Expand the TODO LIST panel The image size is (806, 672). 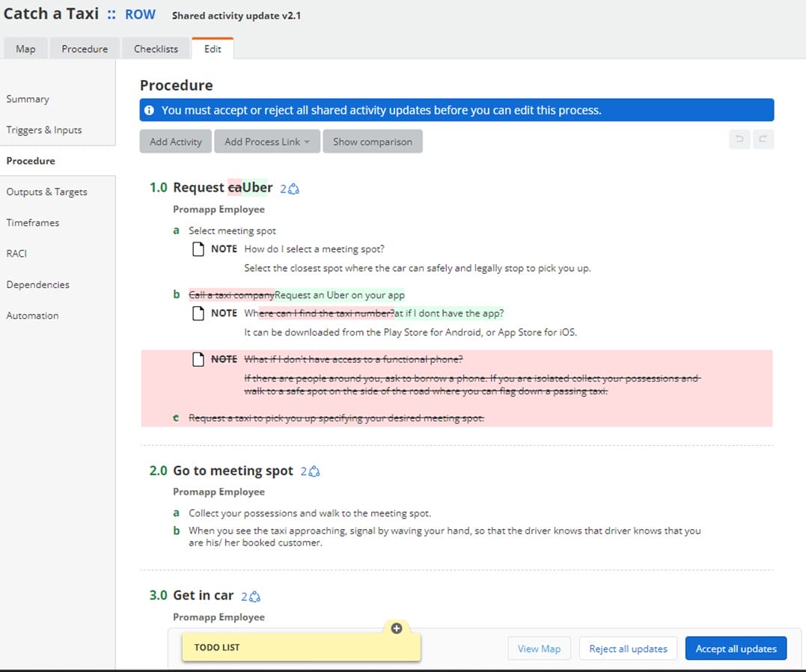[x=301, y=647]
